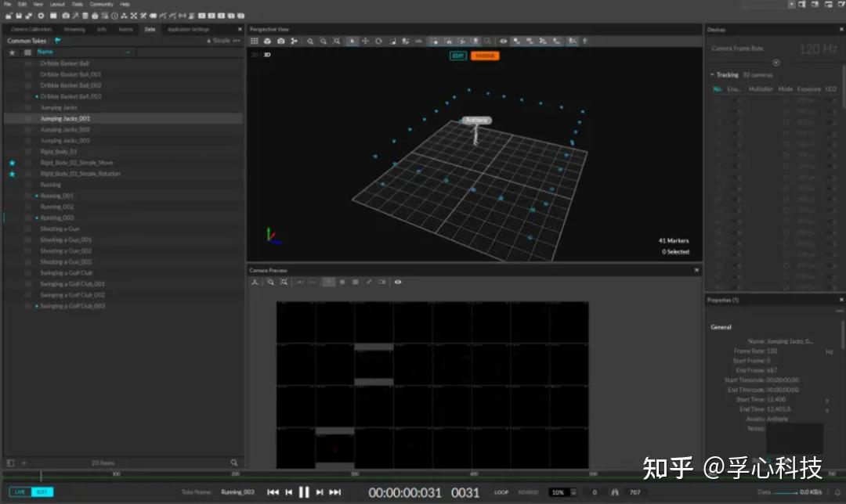Click the EDIT badge in the viewport

point(458,56)
